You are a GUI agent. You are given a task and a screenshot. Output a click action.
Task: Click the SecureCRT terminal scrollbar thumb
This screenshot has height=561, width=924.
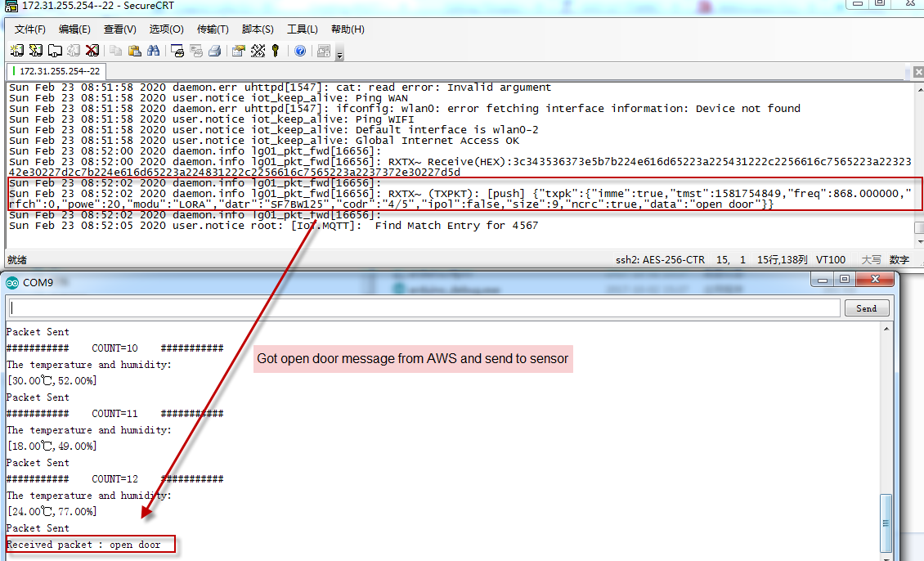(x=919, y=227)
